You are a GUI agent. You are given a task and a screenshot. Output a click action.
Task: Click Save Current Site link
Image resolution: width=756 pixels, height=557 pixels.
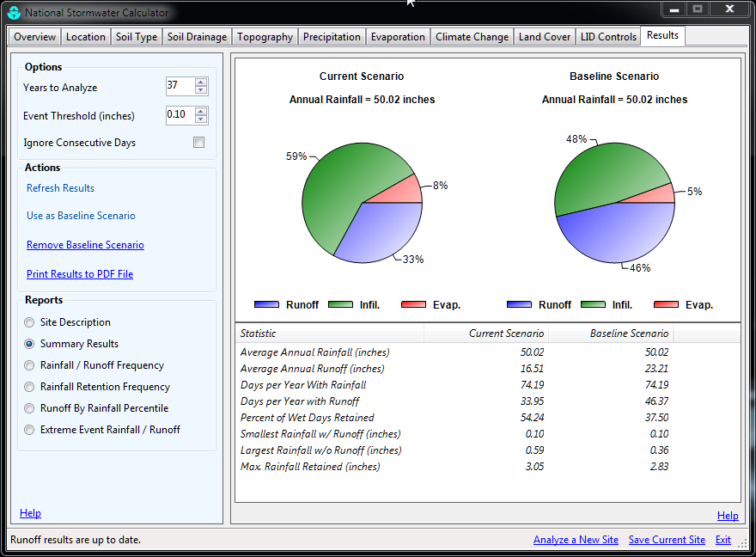(x=667, y=540)
